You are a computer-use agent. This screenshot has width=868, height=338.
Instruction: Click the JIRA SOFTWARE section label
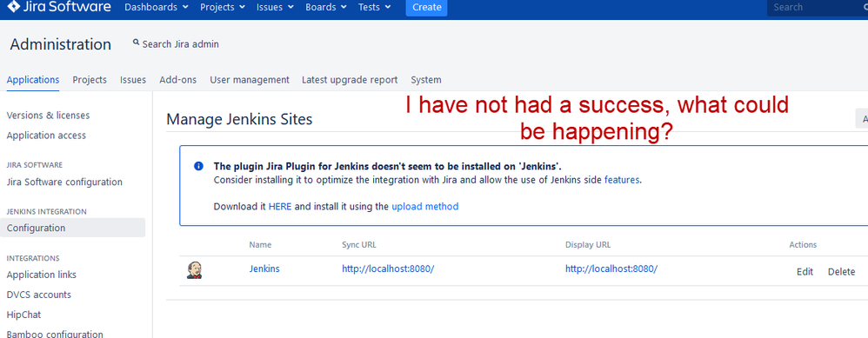pyautogui.click(x=34, y=165)
